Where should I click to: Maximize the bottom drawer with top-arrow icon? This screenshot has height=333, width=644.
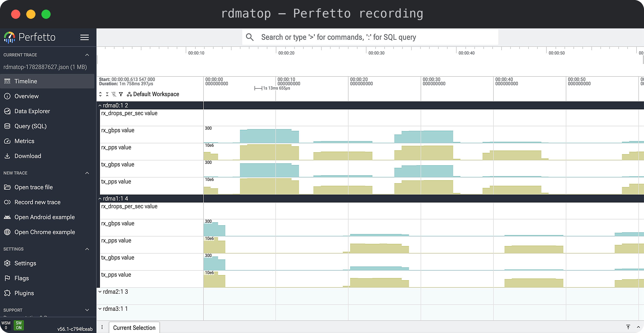coord(628,327)
